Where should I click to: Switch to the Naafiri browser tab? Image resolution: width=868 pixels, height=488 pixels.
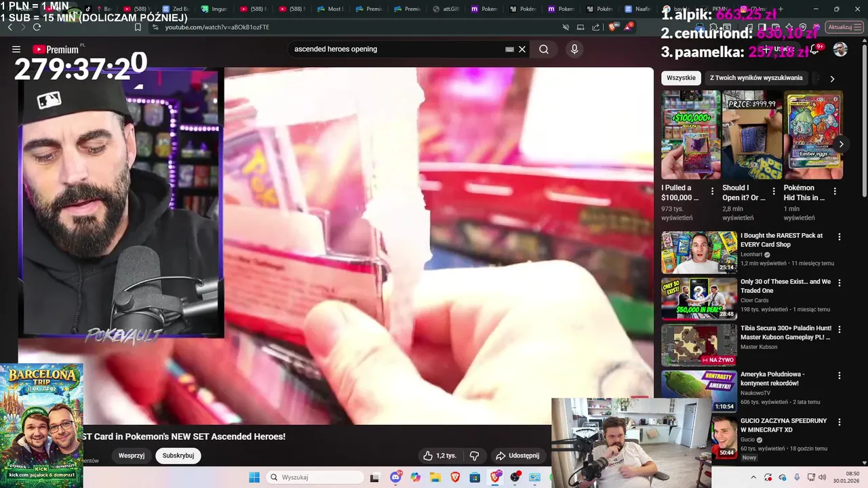639,9
